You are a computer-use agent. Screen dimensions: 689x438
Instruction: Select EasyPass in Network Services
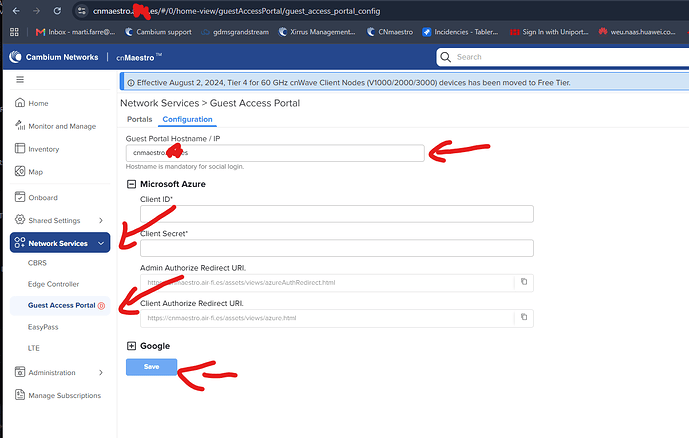coord(43,327)
